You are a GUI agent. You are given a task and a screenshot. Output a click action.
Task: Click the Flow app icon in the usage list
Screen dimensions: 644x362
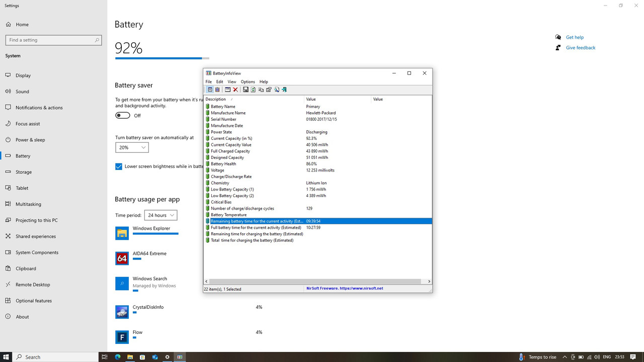[122, 337]
